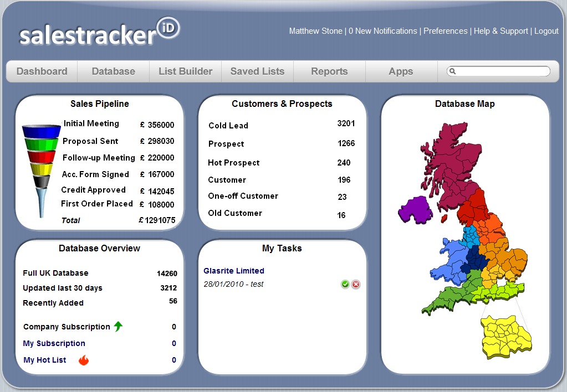
Task: Click the flame icon next to My Hot List
Action: click(84, 360)
